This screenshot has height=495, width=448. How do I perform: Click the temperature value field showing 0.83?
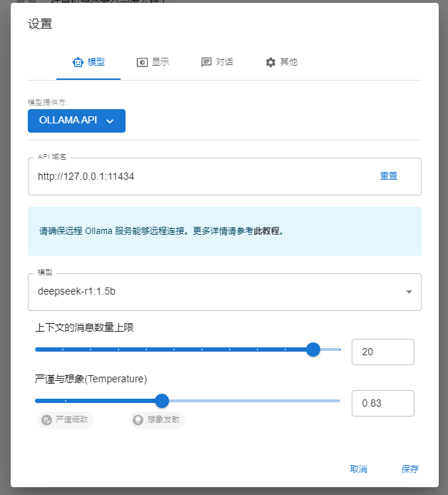[x=383, y=404]
